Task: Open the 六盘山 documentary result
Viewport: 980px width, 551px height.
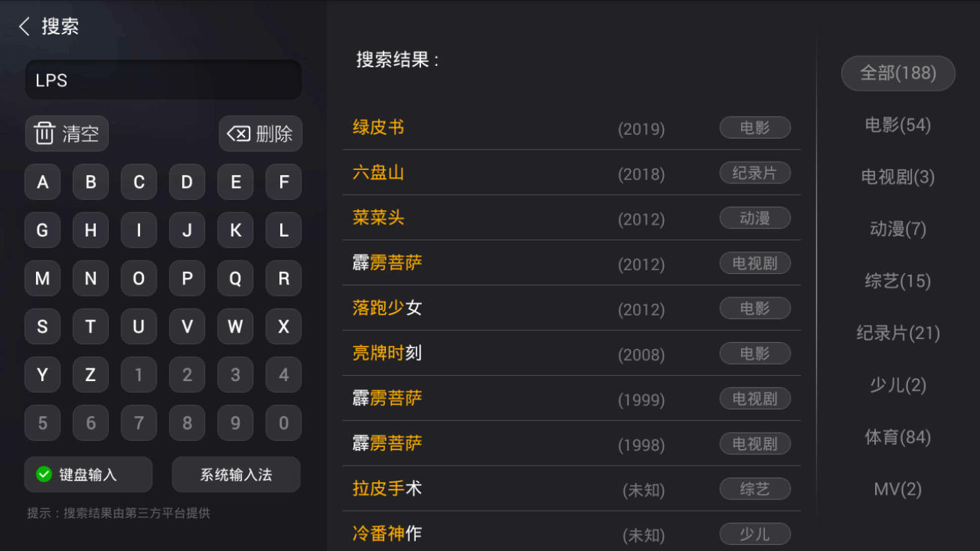Action: 378,173
